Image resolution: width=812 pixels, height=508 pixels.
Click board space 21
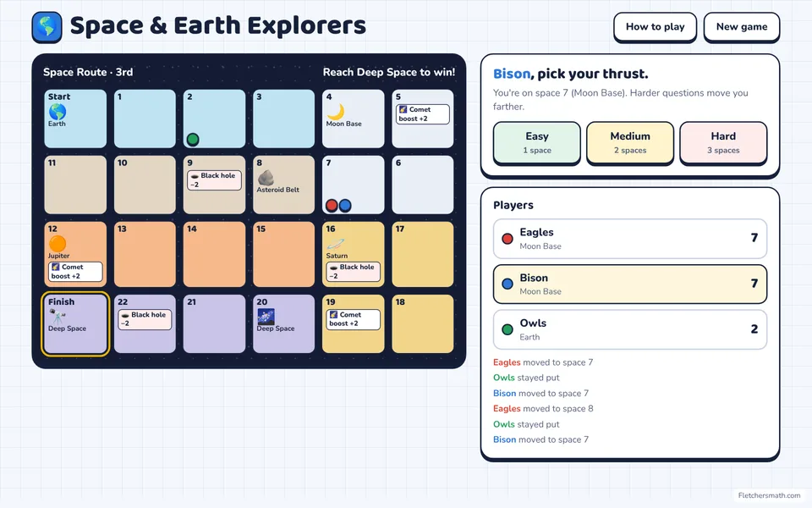point(214,324)
